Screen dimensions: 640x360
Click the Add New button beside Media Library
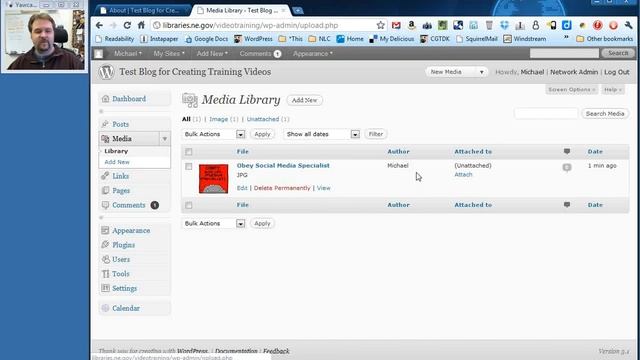[304, 100]
